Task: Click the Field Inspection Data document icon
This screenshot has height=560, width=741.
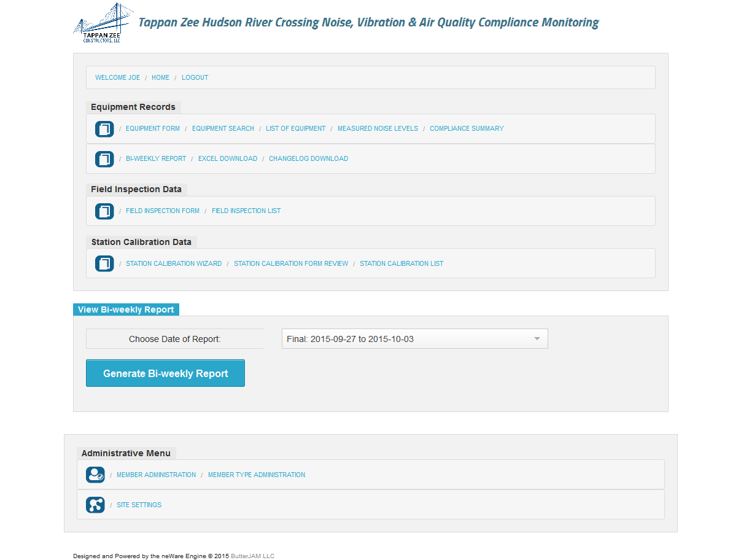Action: [x=104, y=211]
